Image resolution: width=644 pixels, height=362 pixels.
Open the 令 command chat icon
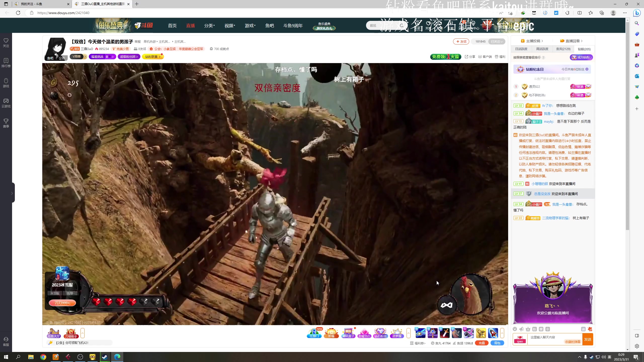point(548,329)
